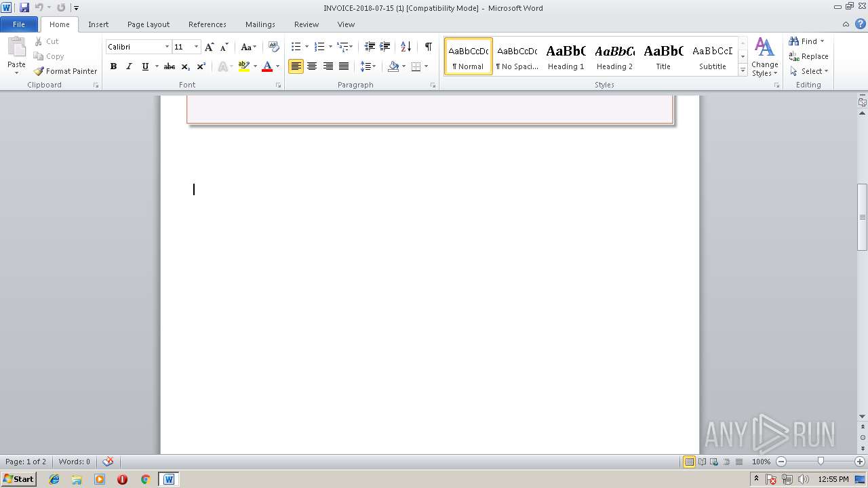Activate the Format Painter brush
This screenshot has width=868, height=488.
[65, 71]
